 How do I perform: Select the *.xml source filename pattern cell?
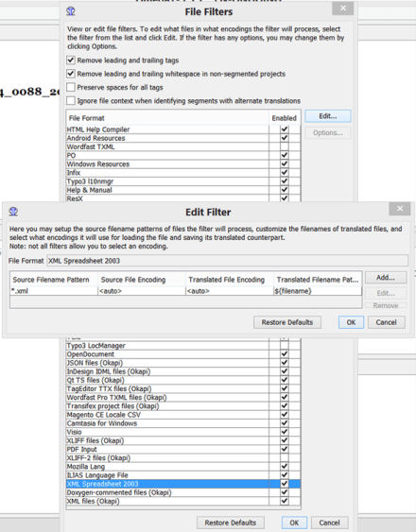click(54, 291)
